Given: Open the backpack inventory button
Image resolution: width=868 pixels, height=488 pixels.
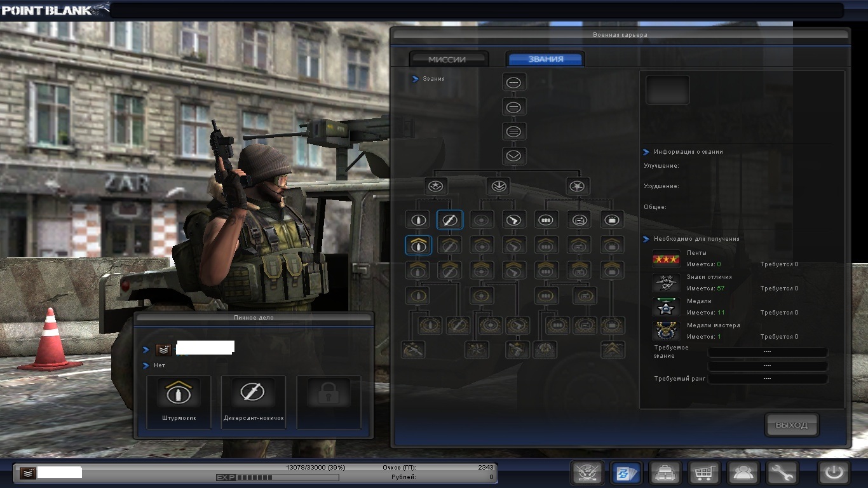Looking at the screenshot, I should 665,473.
